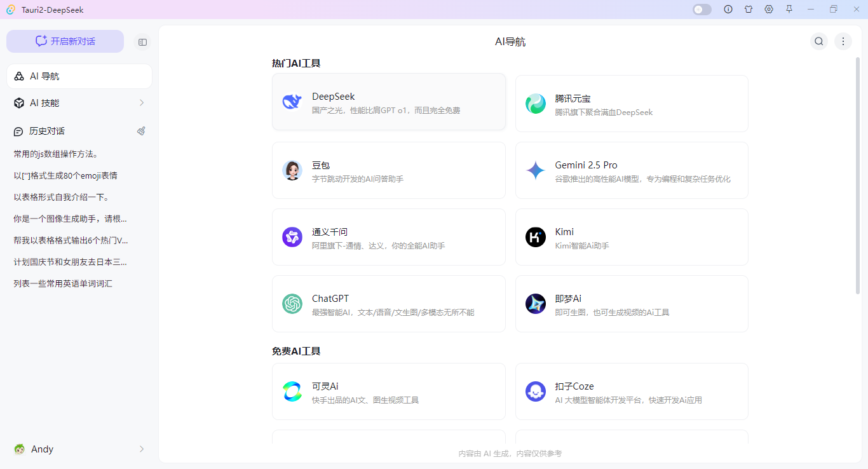
Task: Expand the AI 技能 section
Action: (79, 102)
